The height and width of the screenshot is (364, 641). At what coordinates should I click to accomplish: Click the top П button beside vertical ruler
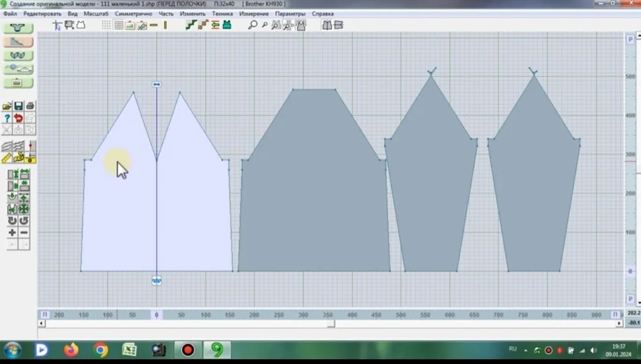[630, 39]
